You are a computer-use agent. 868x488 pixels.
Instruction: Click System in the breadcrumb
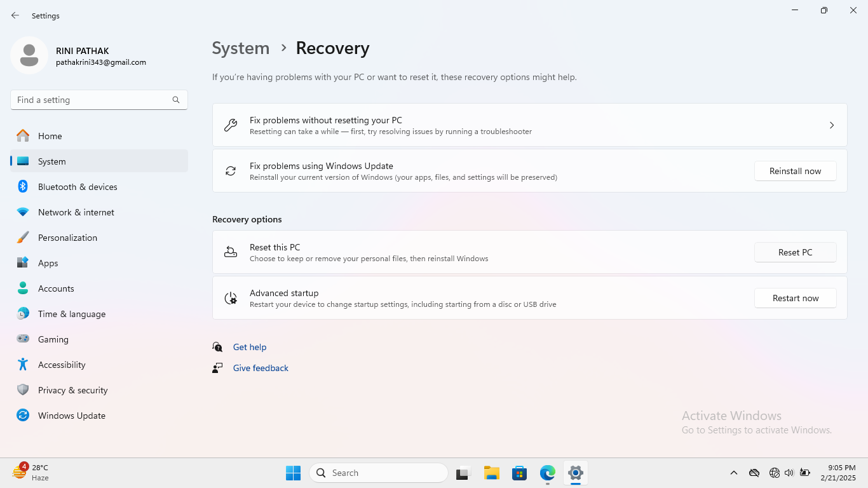pyautogui.click(x=240, y=48)
